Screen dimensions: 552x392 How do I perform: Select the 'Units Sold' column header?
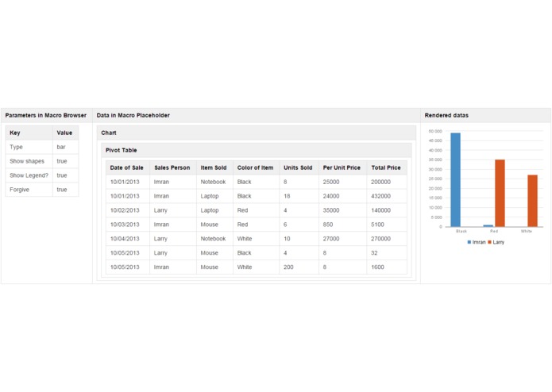pos(299,167)
